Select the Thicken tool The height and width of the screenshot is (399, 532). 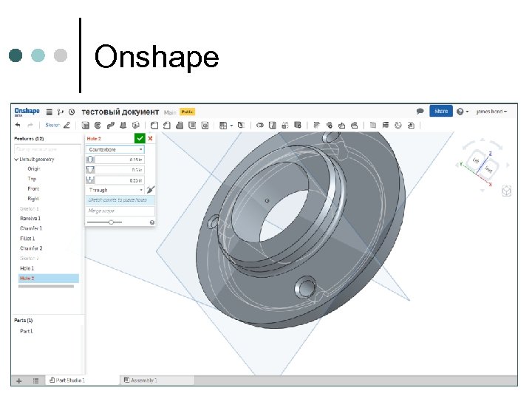pyautogui.click(x=136, y=126)
